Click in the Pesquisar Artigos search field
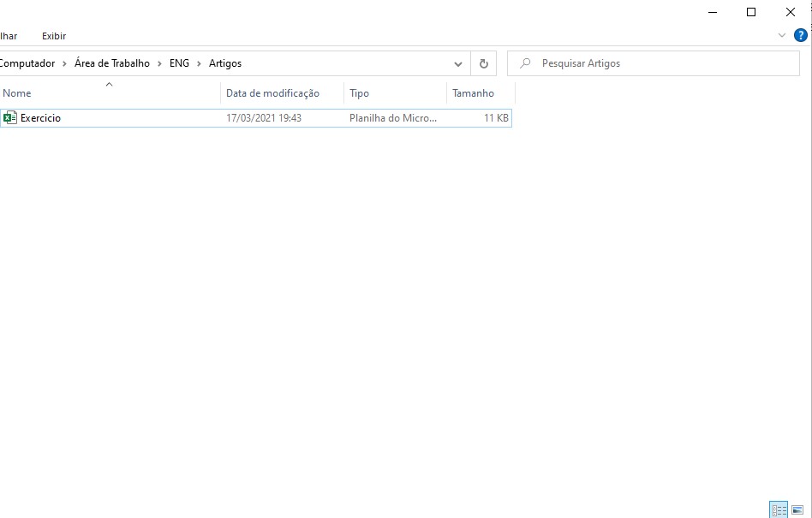812x518 pixels. click(x=660, y=63)
